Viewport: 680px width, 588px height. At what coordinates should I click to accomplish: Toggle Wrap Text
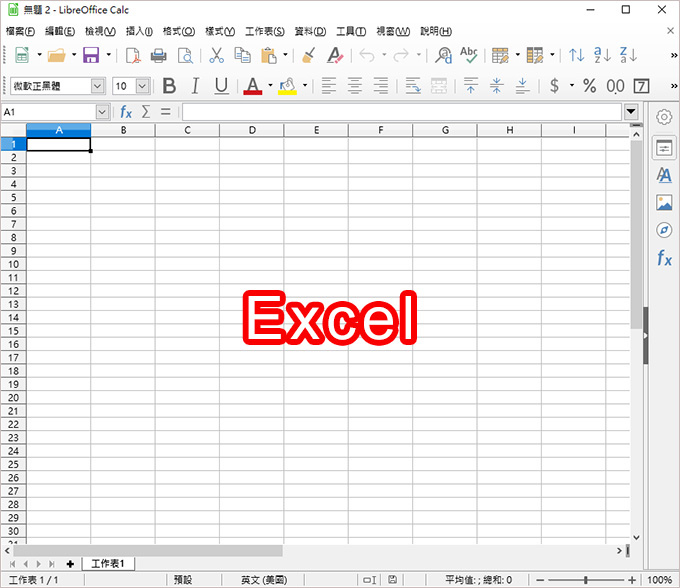pos(413,86)
